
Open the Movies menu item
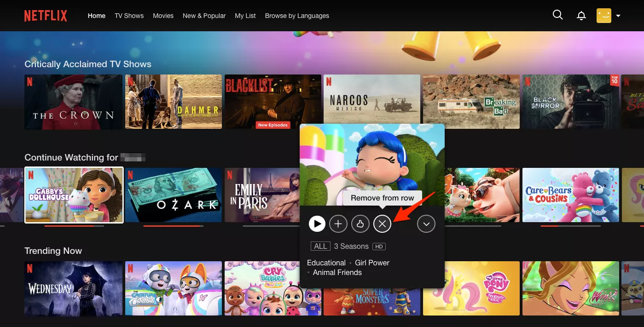163,16
